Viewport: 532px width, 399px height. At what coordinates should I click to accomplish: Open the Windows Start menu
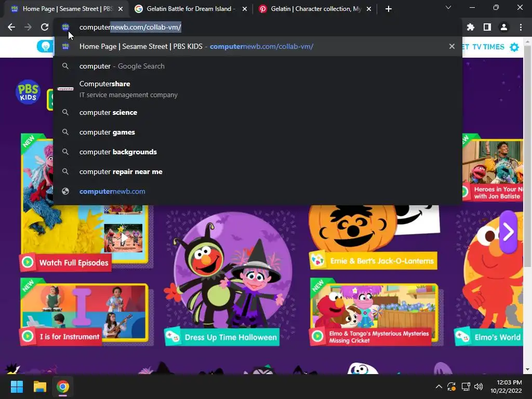pos(17,387)
